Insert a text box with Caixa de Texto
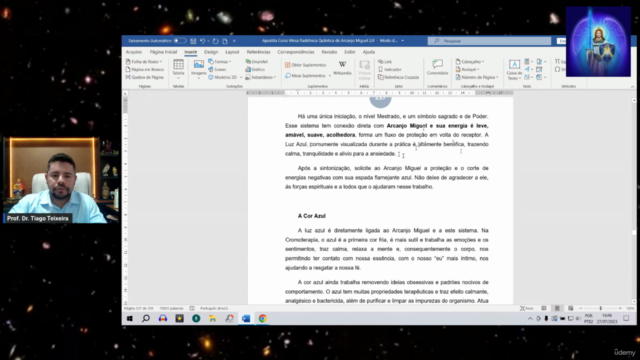Viewport: 640px width, 360px height. (514, 69)
